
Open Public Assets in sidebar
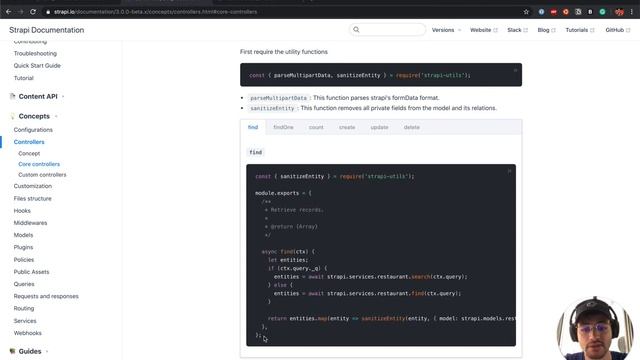tap(31, 272)
